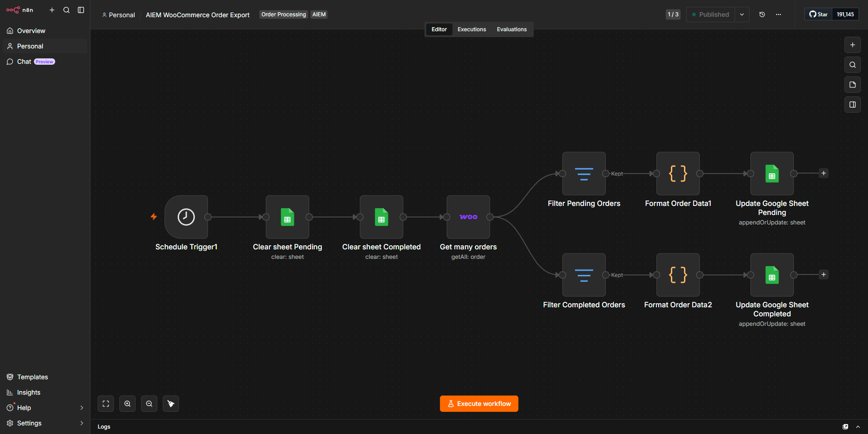Click the clear: sheet subtitle under Clear sheet Pending
Screen dimensions: 868x434
pyautogui.click(x=288, y=257)
